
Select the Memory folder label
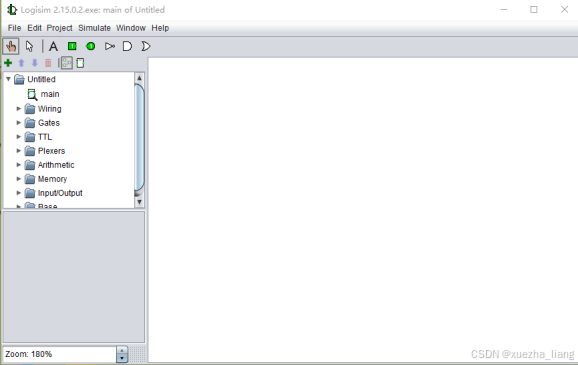click(x=52, y=179)
